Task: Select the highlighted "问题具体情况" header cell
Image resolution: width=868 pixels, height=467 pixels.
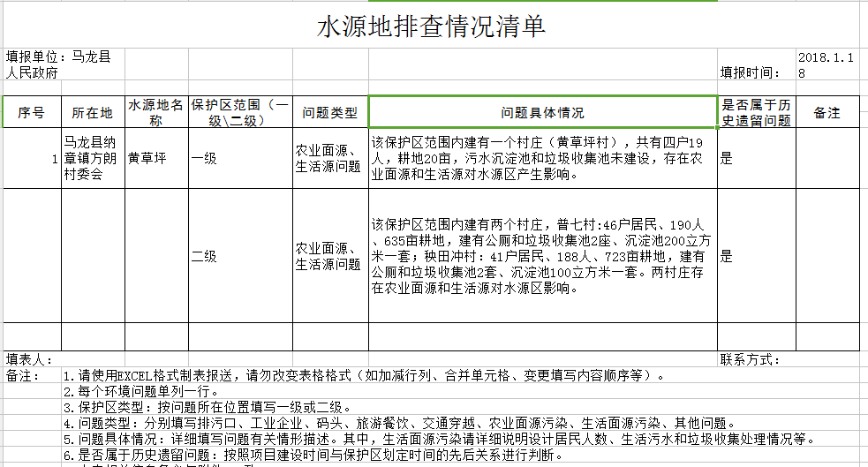Action: point(542,113)
